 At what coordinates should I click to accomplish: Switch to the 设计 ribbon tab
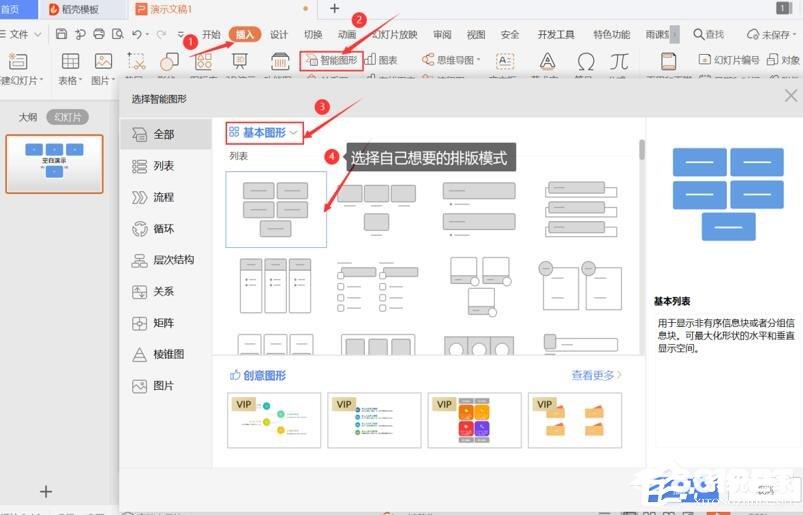[279, 34]
